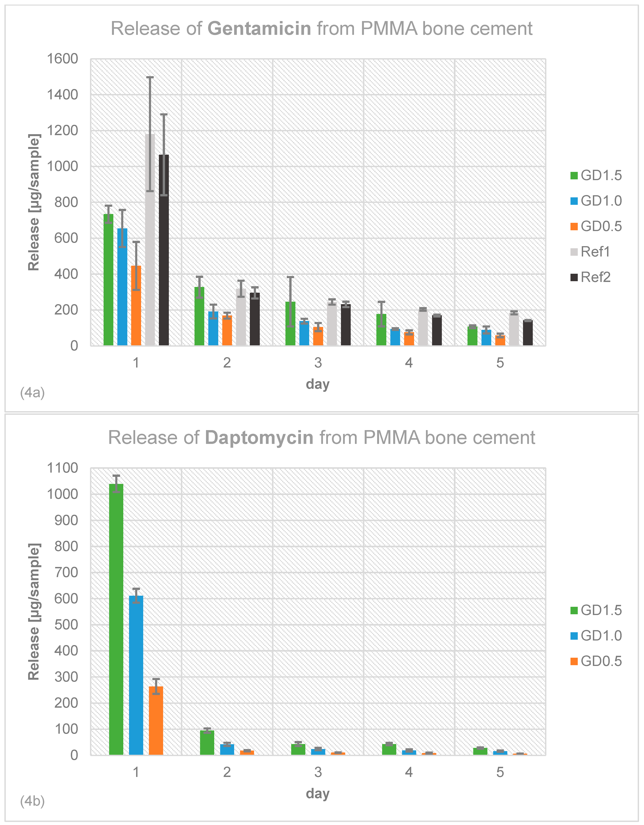Click dark Ref2 legend swatch
Image resolution: width=644 pixels, height=825 pixels.
574,277
